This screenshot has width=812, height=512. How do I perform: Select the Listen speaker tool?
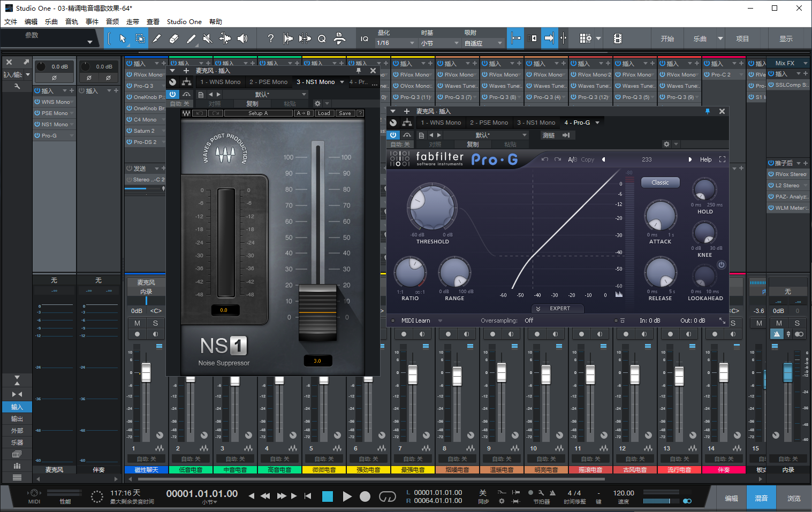[x=242, y=39]
